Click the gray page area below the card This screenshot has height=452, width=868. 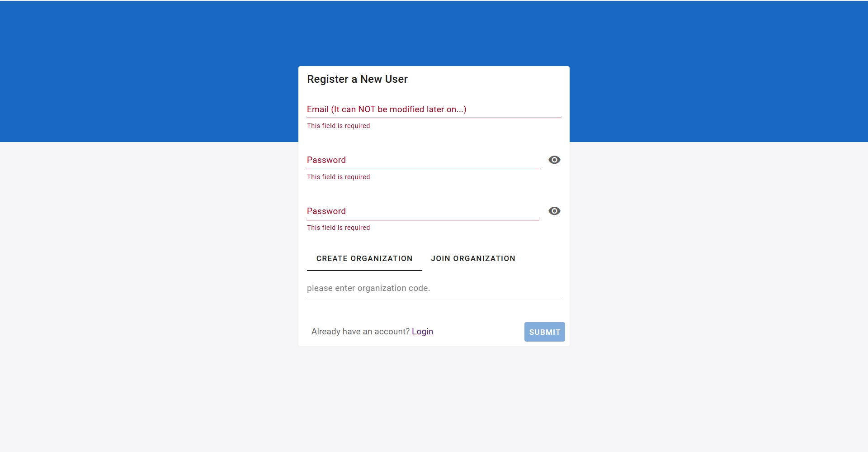pos(434,398)
